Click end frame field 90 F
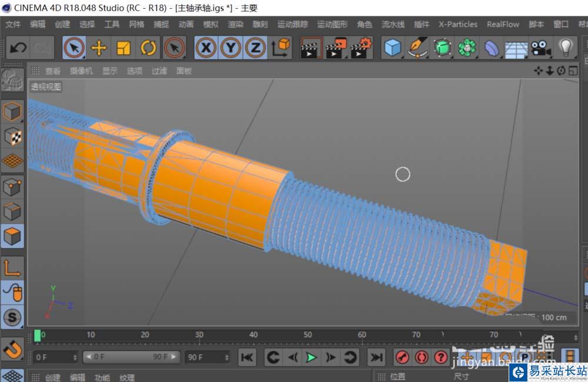The image size is (588, 382). (208, 357)
